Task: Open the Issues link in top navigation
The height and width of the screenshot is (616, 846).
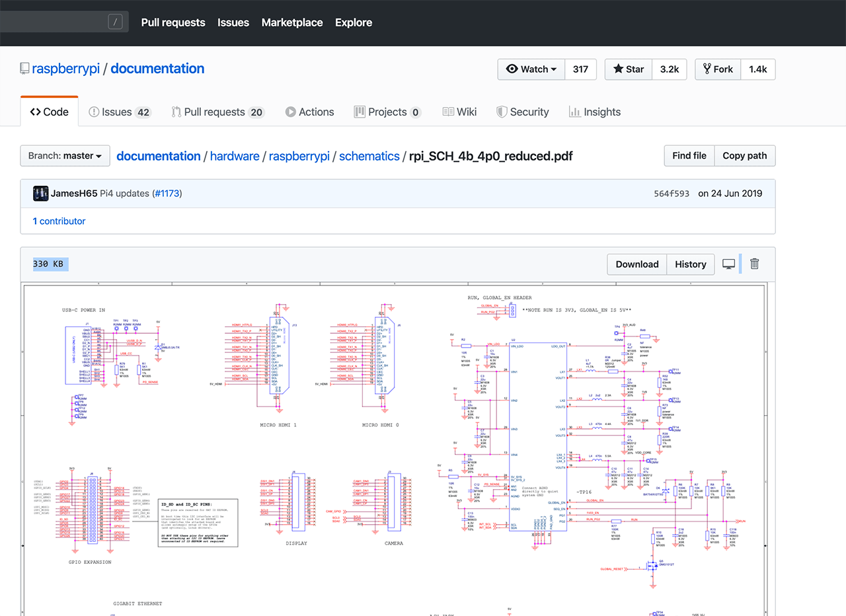Action: 233,22
